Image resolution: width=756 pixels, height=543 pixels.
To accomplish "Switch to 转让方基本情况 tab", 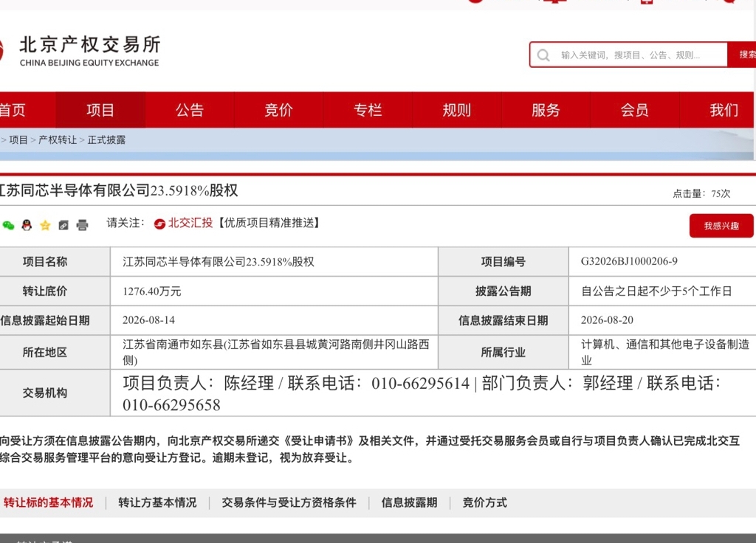I will pyautogui.click(x=158, y=502).
